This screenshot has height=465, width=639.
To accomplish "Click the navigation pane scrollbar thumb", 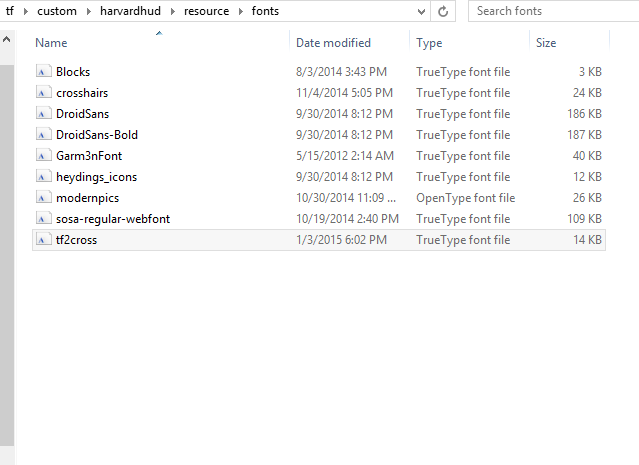I will click(x=7, y=255).
